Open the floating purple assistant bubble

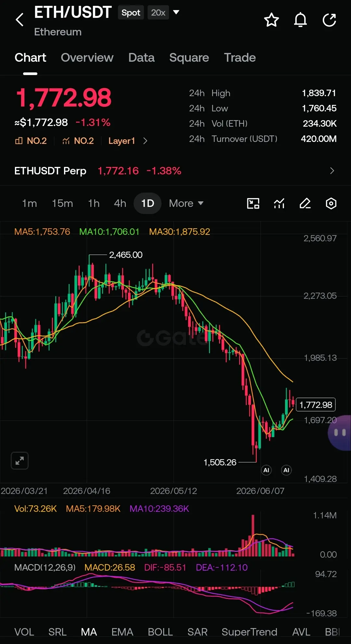[x=340, y=433]
